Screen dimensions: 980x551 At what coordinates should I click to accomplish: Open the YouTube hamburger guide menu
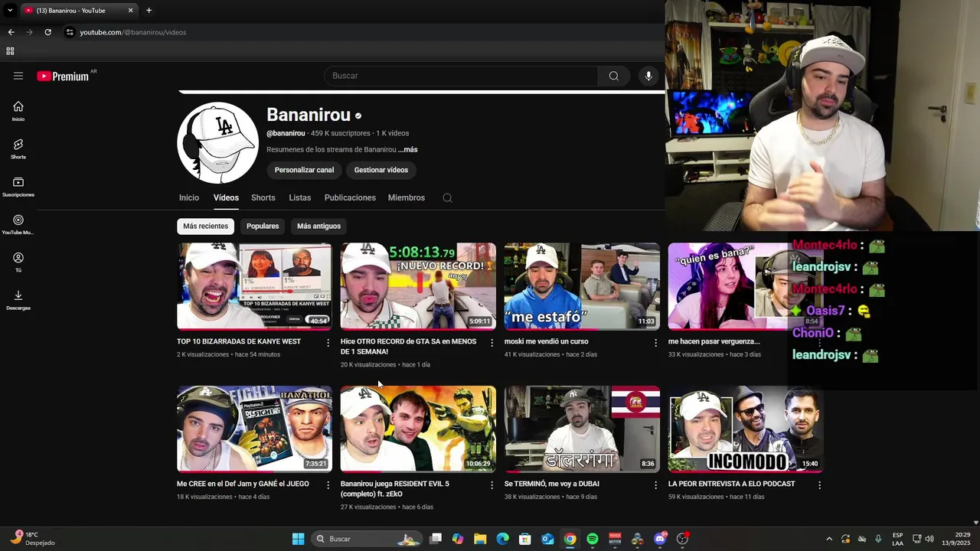(x=18, y=76)
